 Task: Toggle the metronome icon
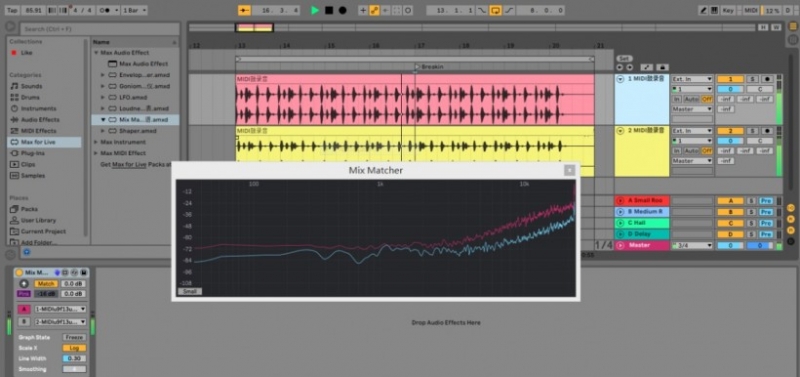click(106, 10)
